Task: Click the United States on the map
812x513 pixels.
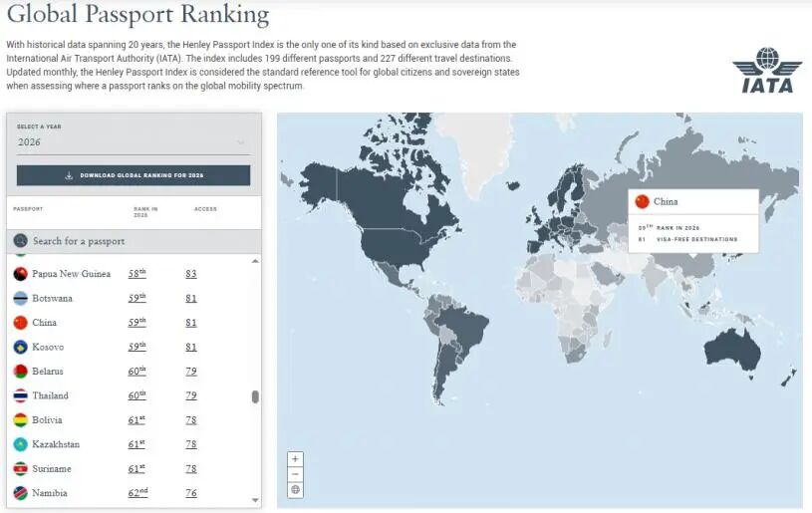Action: pyautogui.click(x=397, y=246)
